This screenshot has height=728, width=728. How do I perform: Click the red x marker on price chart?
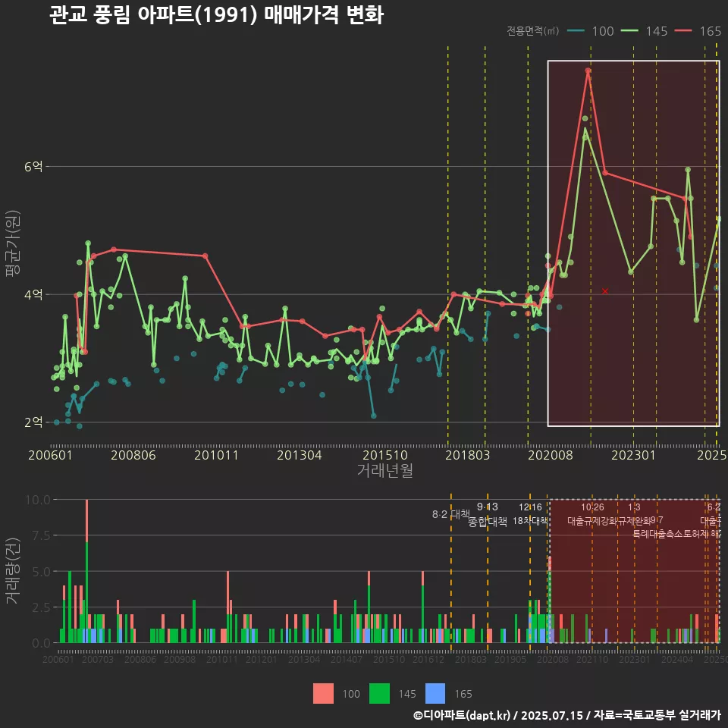click(x=605, y=291)
